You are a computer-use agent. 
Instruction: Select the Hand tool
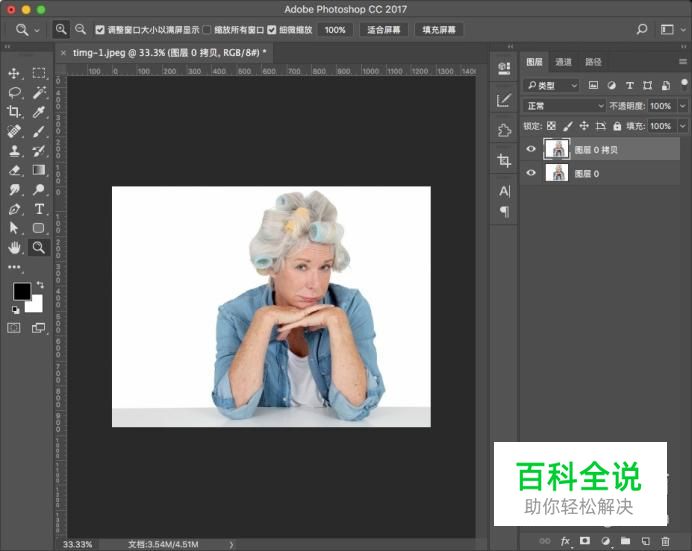[x=15, y=247]
